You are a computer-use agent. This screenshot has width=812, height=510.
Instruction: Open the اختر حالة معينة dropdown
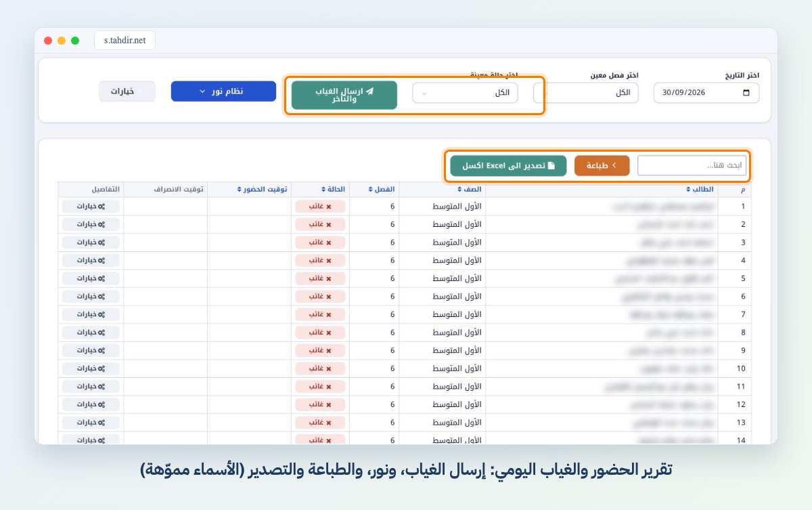[x=465, y=93]
